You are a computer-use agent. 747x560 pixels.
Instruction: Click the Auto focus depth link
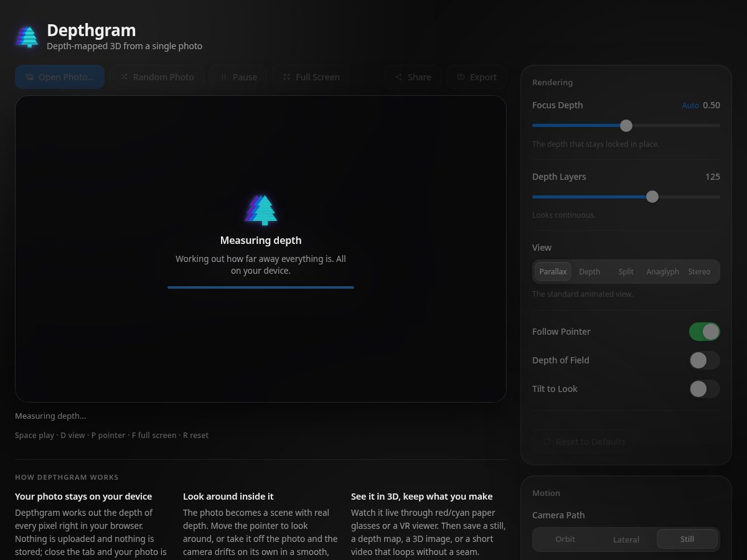coord(690,106)
